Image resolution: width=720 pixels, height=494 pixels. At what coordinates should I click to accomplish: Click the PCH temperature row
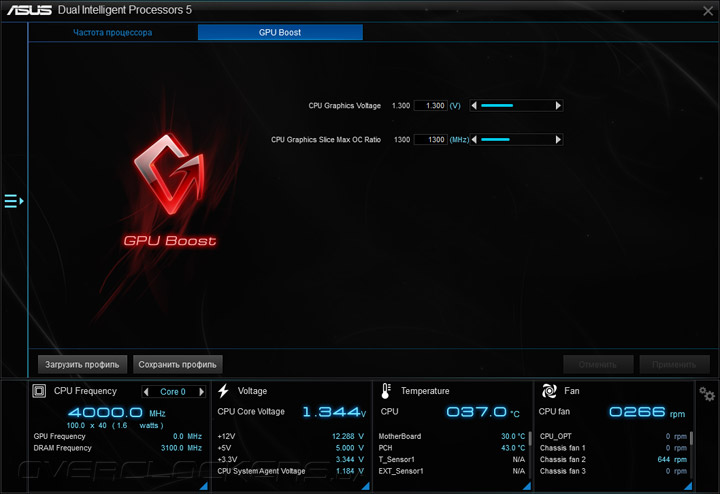pyautogui.click(x=452, y=448)
